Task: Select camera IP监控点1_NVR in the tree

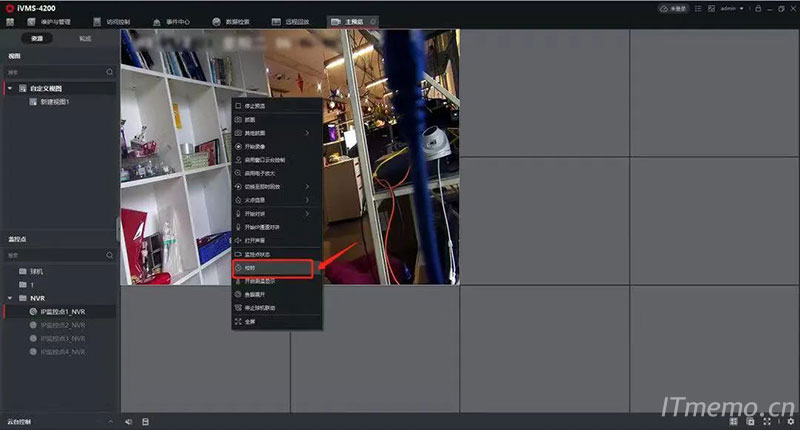Action: click(x=65, y=312)
